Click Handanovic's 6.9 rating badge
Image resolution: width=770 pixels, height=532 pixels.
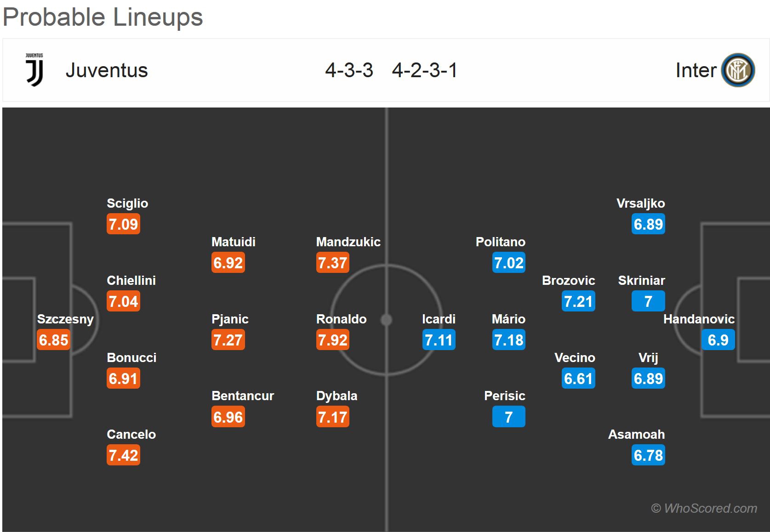coord(718,340)
